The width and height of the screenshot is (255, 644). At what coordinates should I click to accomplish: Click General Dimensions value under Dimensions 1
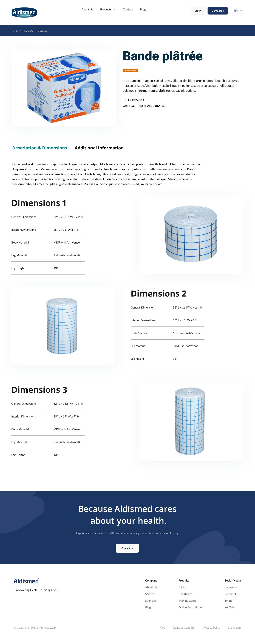click(68, 217)
